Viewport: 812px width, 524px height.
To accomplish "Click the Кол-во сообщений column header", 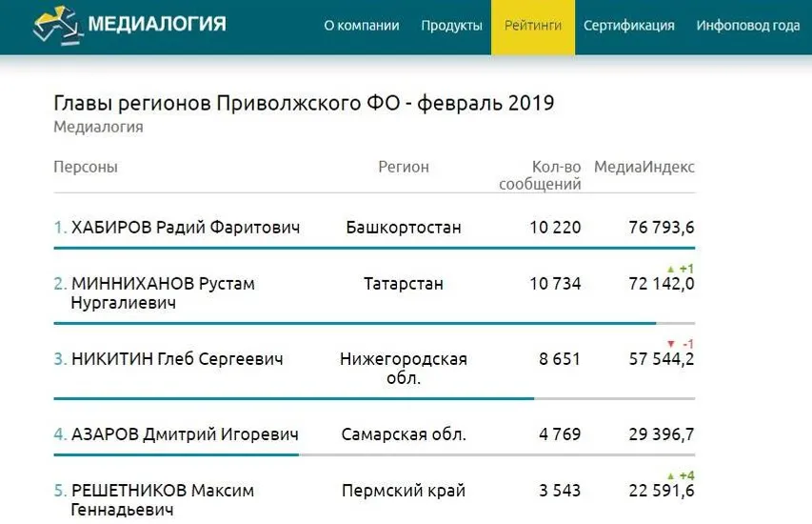I will pos(540,175).
